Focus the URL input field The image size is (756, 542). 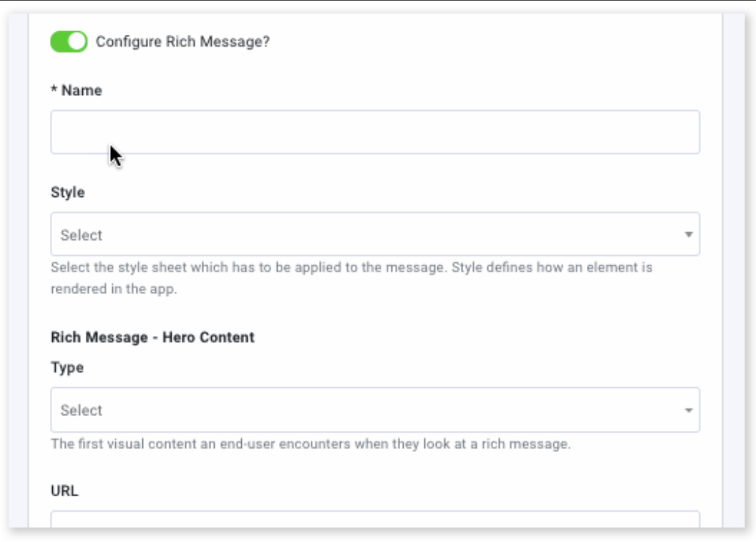pyautogui.click(x=375, y=520)
